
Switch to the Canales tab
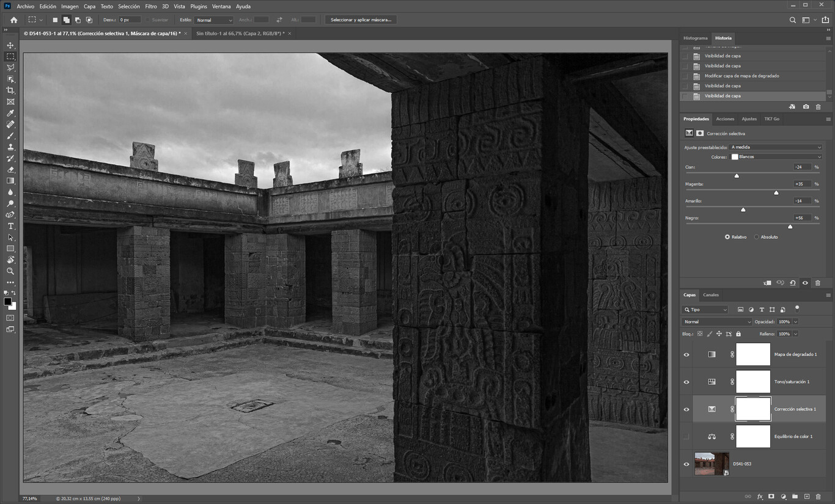point(710,295)
